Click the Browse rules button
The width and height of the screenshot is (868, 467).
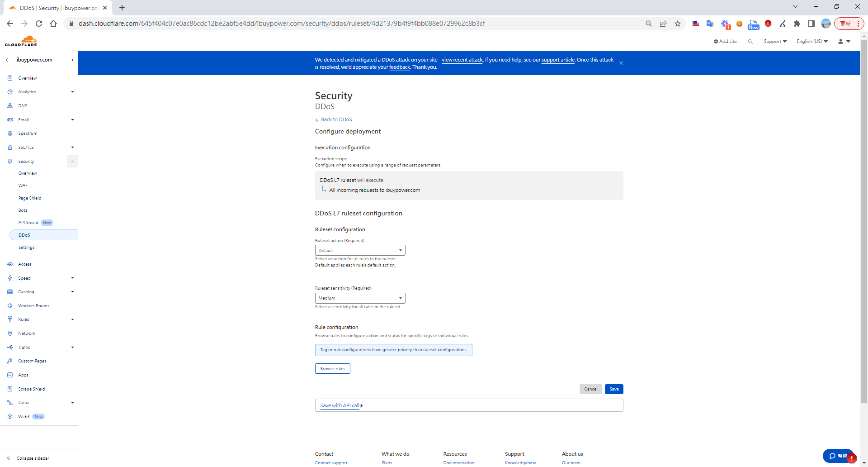click(x=332, y=369)
